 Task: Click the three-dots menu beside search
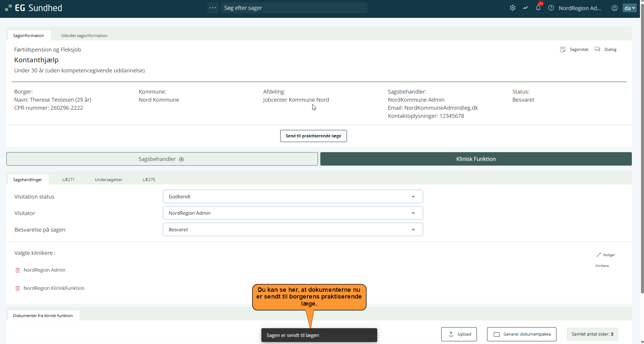coord(213,8)
